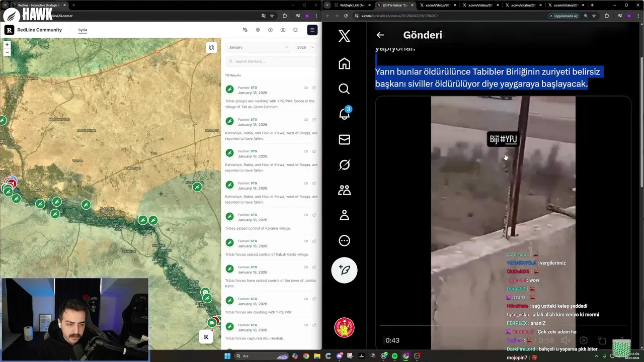Viewport: 644px width, 362px height.
Task: Open X notifications bell
Action: [x=344, y=114]
